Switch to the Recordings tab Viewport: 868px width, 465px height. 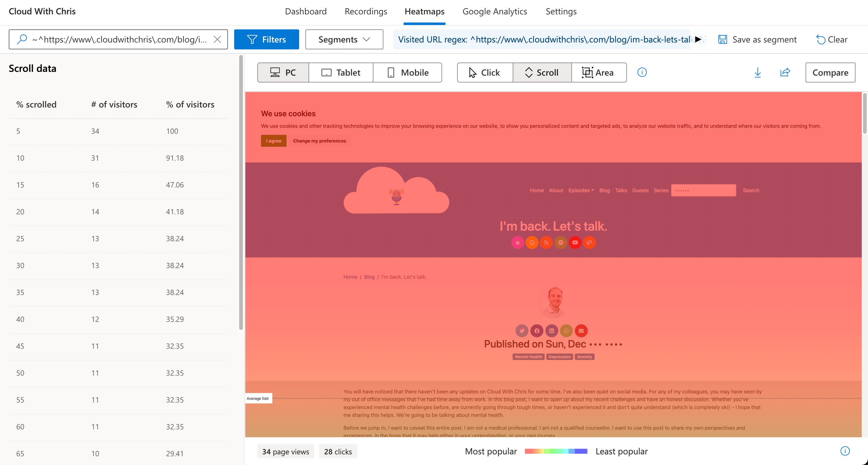click(366, 11)
